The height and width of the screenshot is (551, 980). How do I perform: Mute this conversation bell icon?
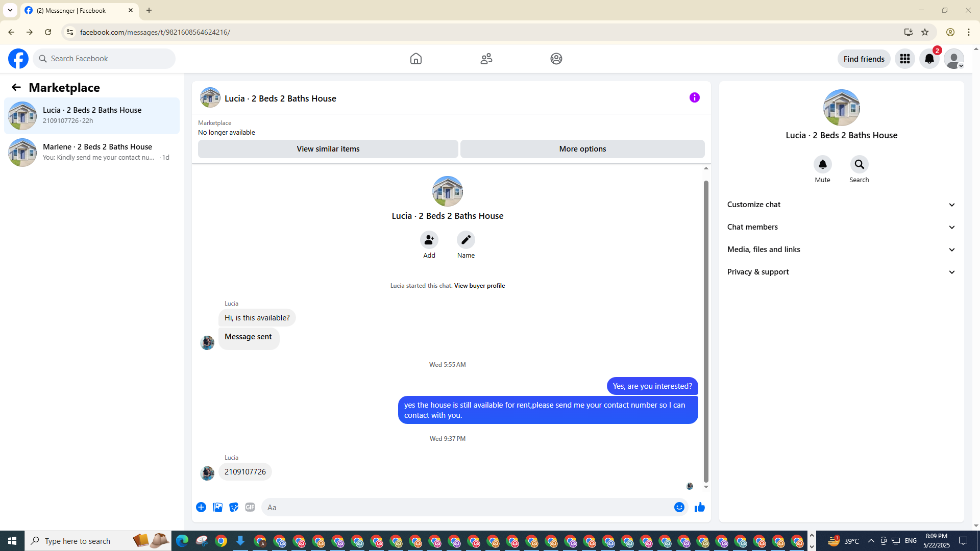pos(823,164)
